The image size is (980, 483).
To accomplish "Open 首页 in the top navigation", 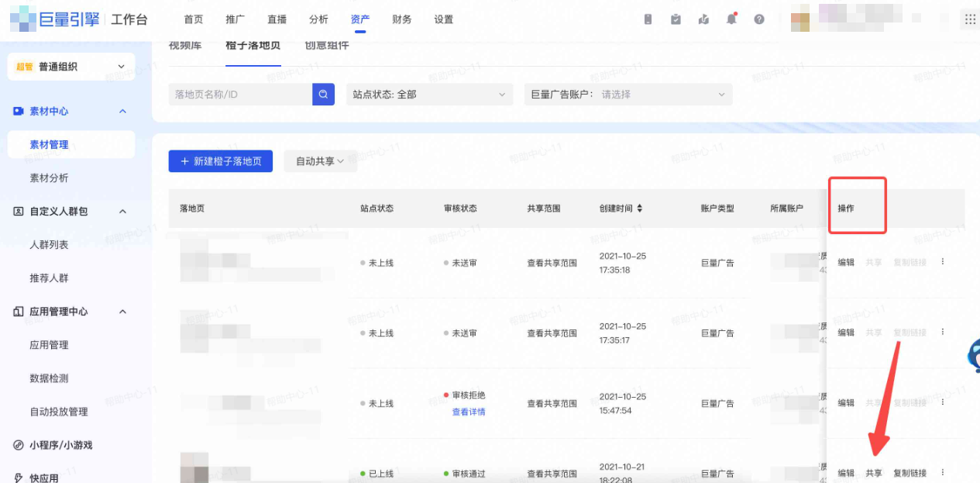I will pos(194,19).
